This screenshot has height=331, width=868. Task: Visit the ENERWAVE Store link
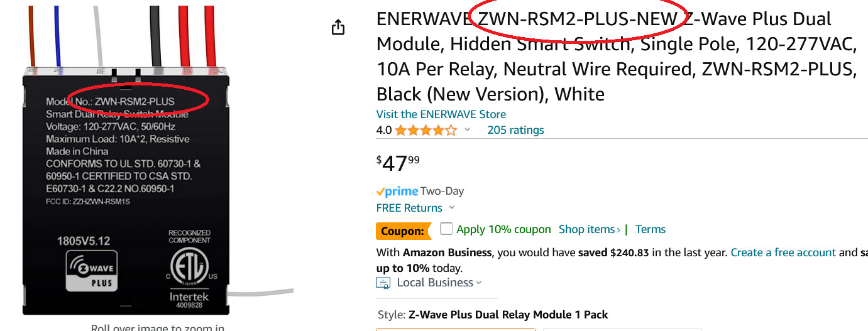coord(441,114)
